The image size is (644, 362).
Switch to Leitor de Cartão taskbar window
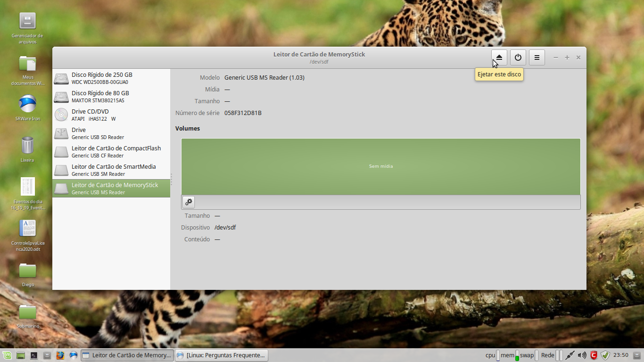click(127, 355)
